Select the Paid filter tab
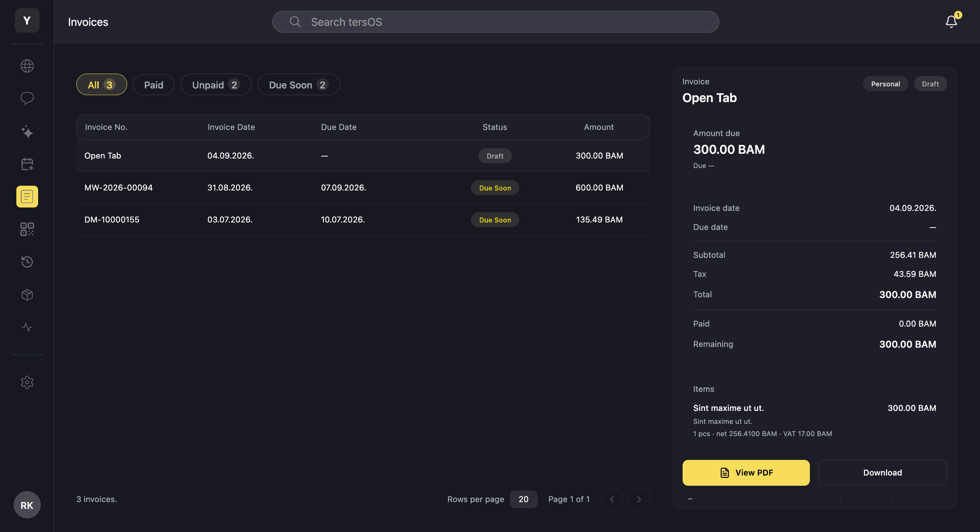The image size is (980, 532). tap(154, 84)
